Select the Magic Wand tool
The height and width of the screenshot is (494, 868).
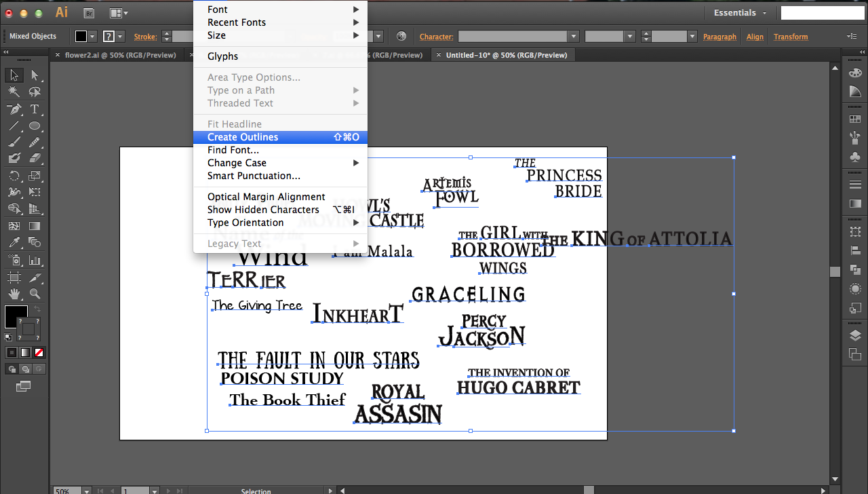(x=14, y=92)
